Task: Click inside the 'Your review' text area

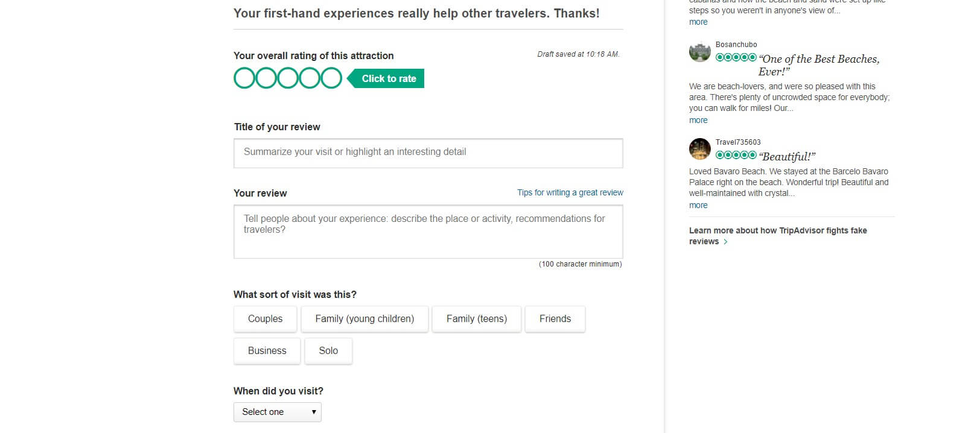Action: (x=428, y=232)
